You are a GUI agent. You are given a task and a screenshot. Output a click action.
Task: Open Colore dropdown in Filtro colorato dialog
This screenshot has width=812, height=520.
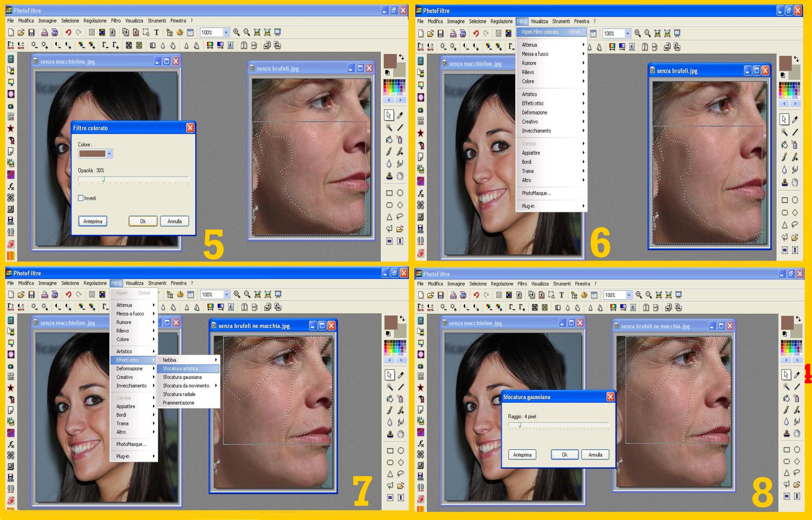(x=109, y=154)
